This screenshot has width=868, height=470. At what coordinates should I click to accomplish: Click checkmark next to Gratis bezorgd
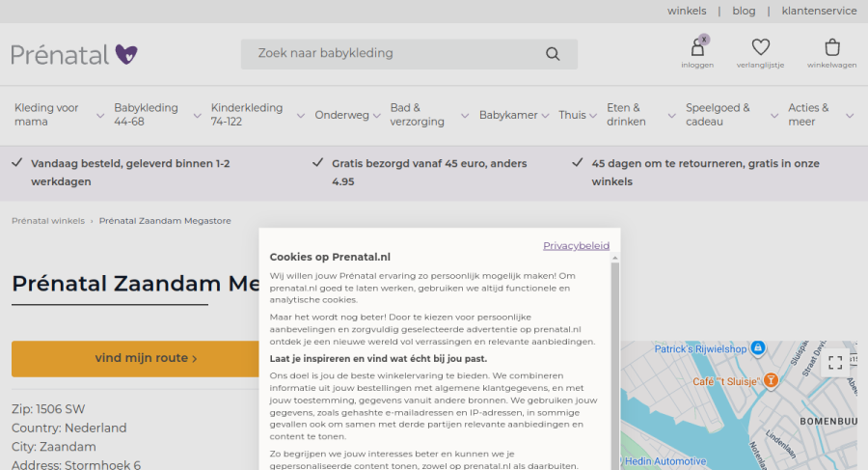point(317,162)
